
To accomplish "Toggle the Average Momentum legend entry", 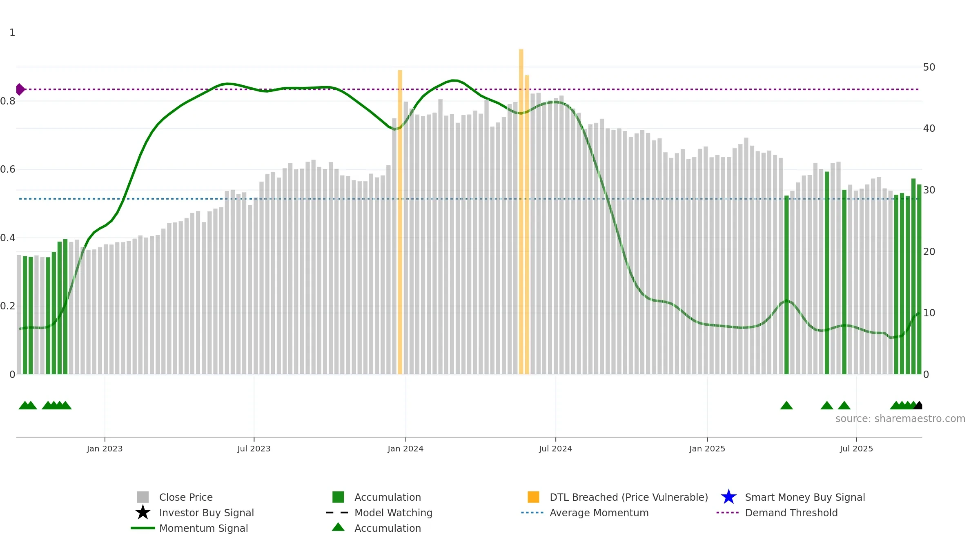I will tap(585, 513).
